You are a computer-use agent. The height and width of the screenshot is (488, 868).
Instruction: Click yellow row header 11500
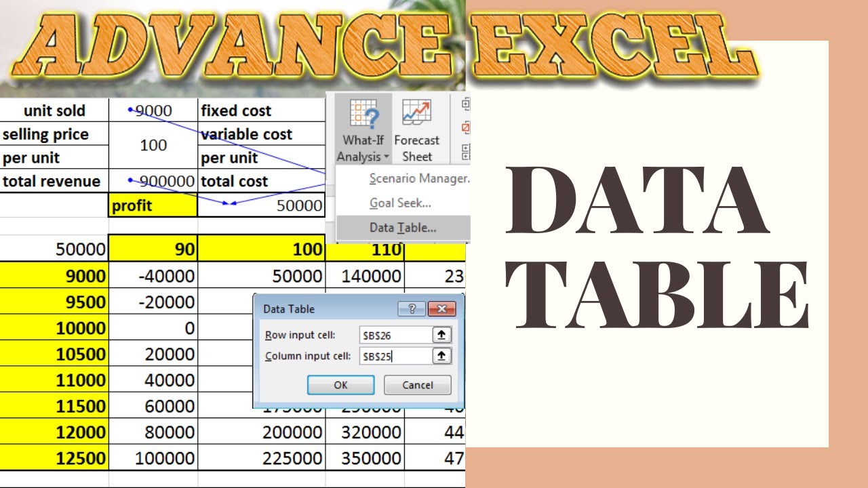(x=54, y=406)
